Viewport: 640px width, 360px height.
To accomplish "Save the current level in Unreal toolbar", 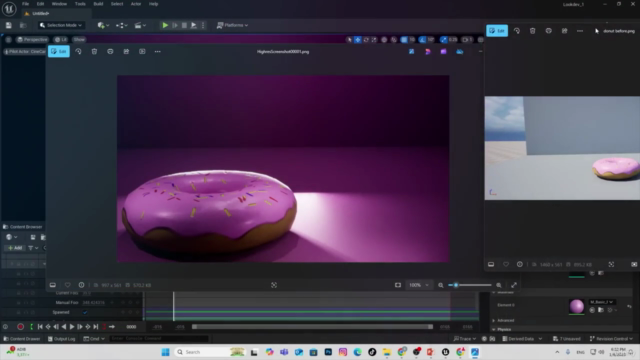I will [x=9, y=25].
